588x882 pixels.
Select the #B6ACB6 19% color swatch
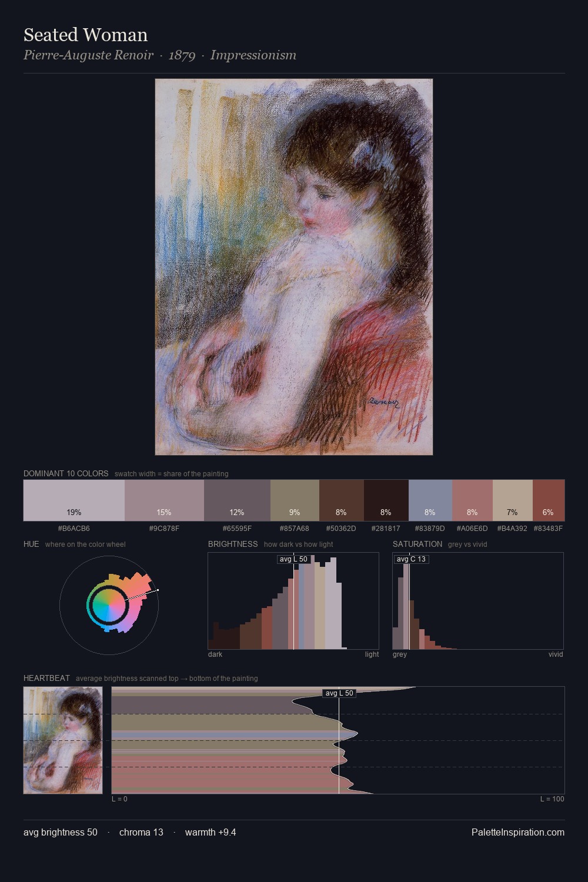coord(74,500)
